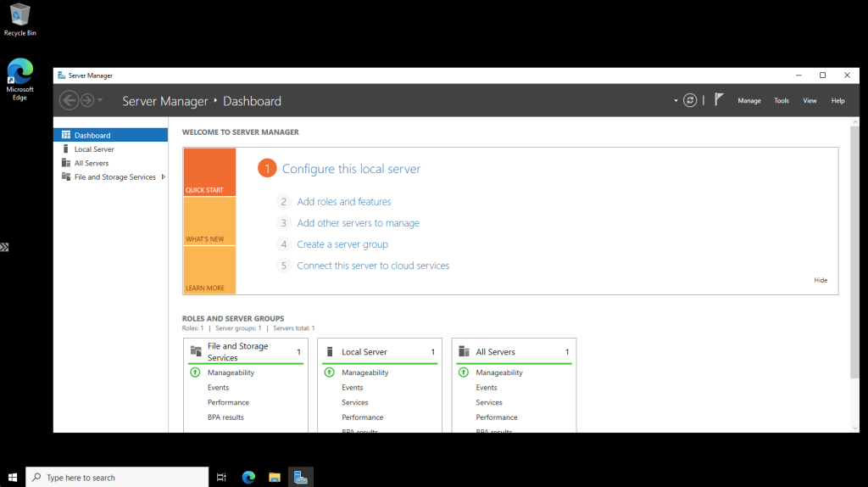Hide the welcome tile
This screenshot has height=487, width=868.
tap(821, 280)
